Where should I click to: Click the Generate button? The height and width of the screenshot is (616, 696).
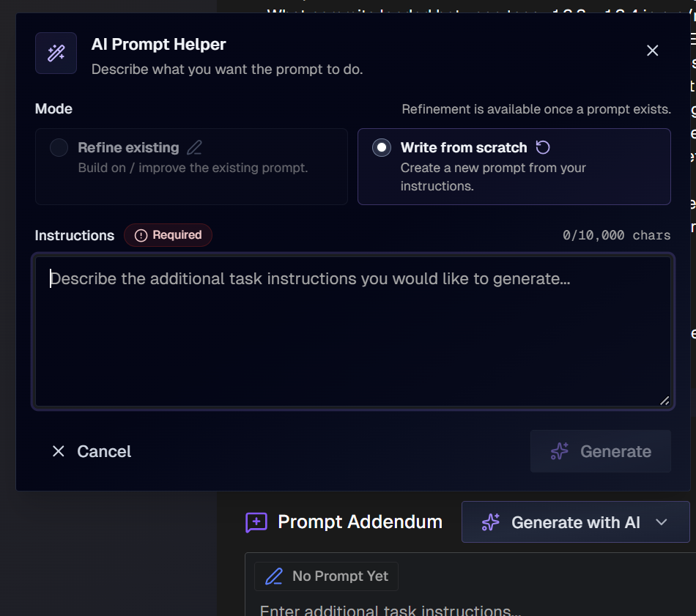600,451
